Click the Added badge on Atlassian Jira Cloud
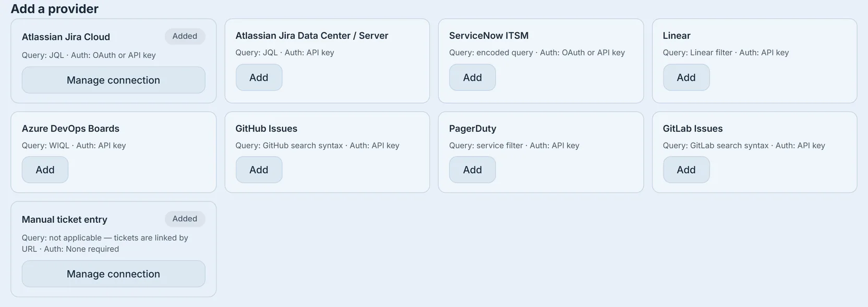The height and width of the screenshot is (307, 868). pyautogui.click(x=185, y=36)
